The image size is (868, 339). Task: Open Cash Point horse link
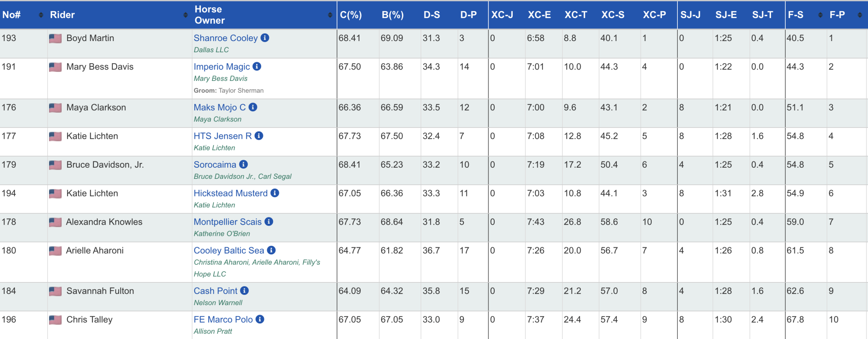(215, 291)
